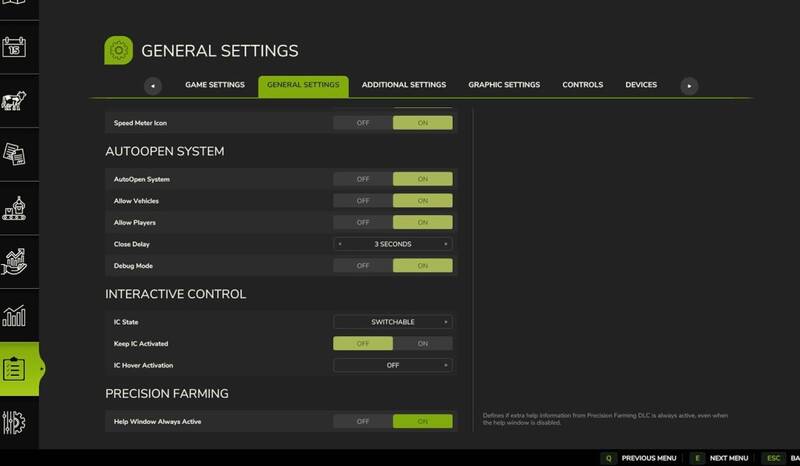The image size is (800, 466).
Task: Click the highlighted clipboard icon in the sidebar
Action: point(16,369)
